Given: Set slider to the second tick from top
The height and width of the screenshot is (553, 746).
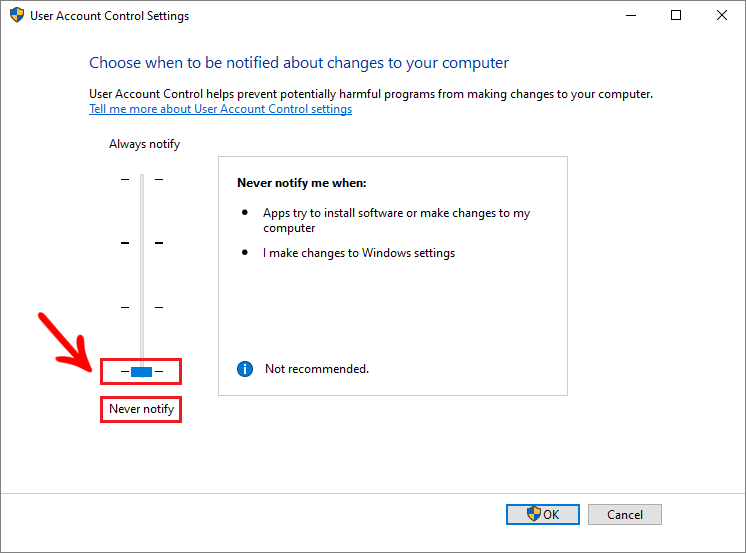Looking at the screenshot, I should tap(142, 243).
